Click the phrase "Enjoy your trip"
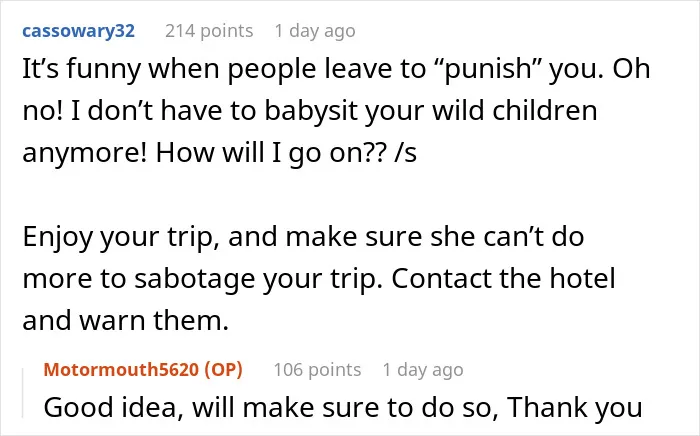Screen dimensions: 700x436 [117, 237]
